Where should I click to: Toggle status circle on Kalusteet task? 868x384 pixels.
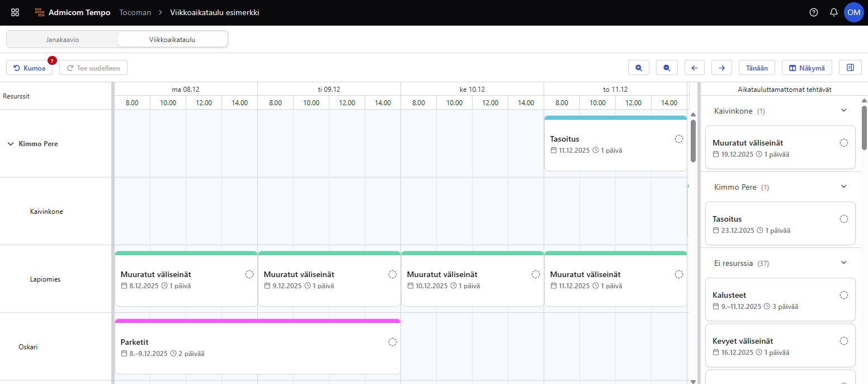tap(844, 295)
